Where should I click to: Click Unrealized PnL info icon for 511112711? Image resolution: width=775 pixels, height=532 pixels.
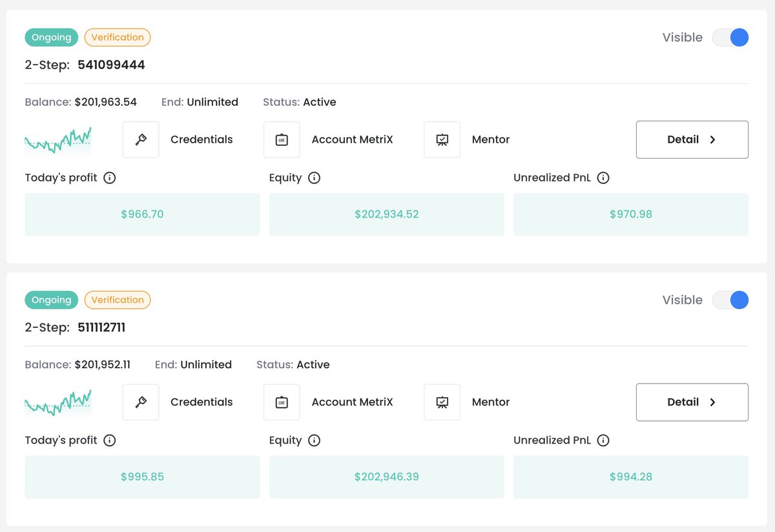pyautogui.click(x=603, y=440)
